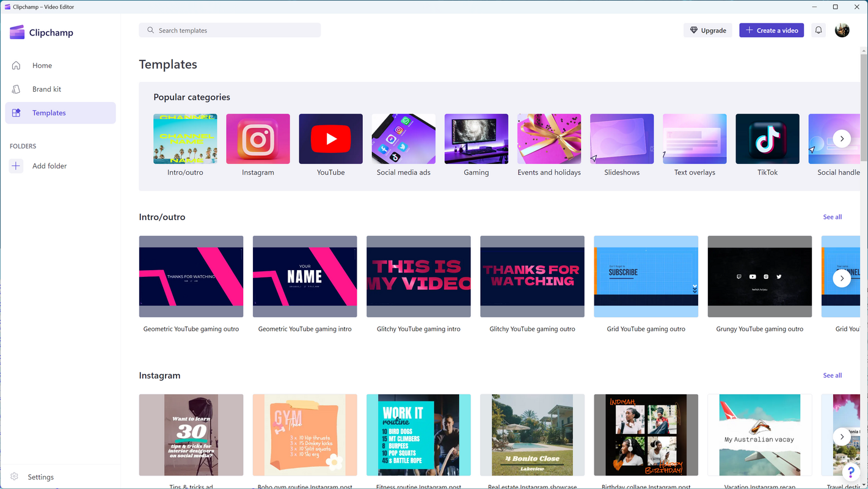
Task: Click the Settings gear icon
Action: coord(15,477)
